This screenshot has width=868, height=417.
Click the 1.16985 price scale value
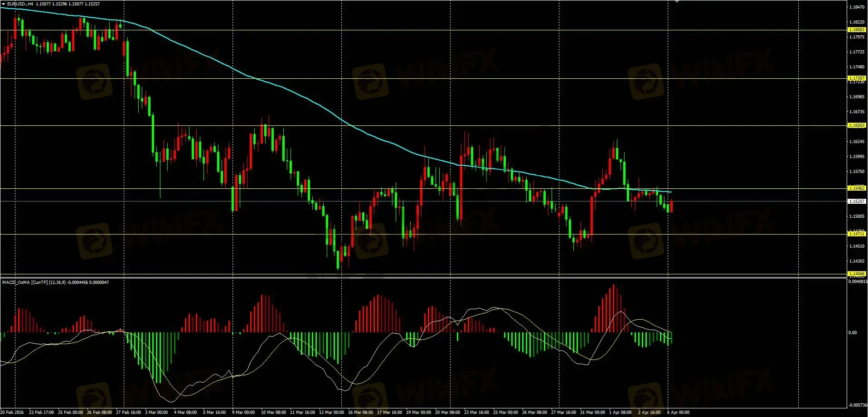point(857,97)
